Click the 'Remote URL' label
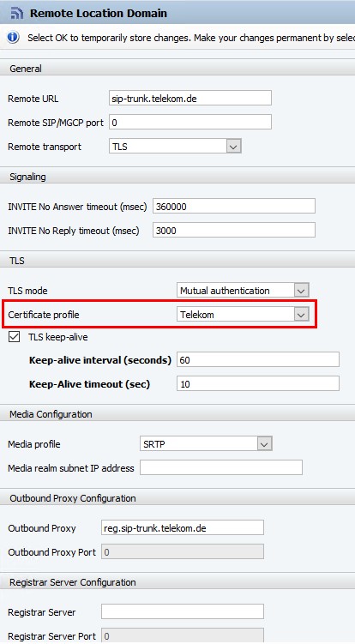This screenshot has height=644, width=355. [33, 99]
